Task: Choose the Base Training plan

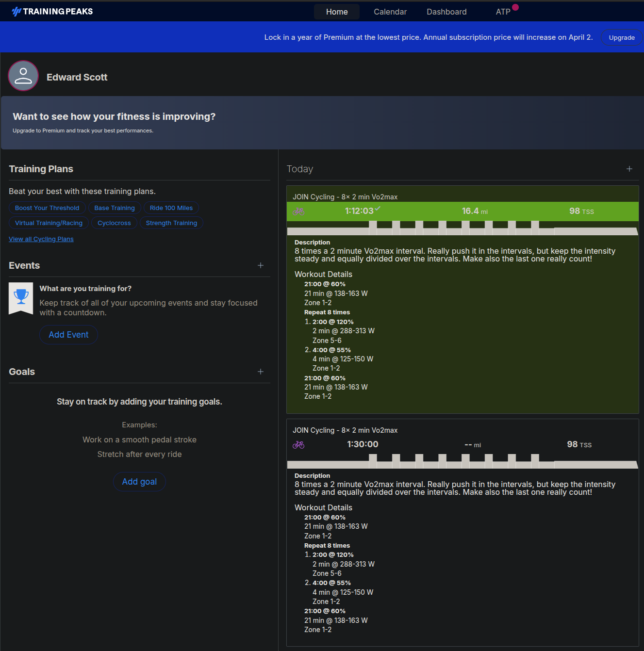Action: click(115, 208)
